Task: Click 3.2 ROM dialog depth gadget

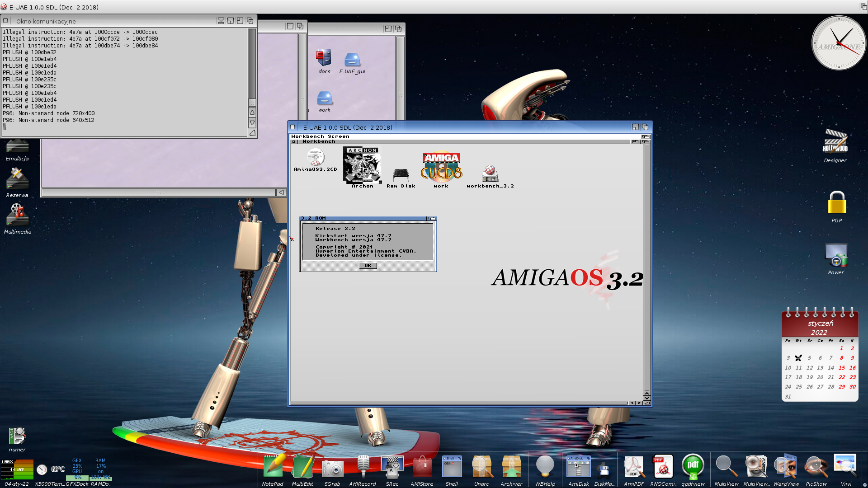Action: (x=432, y=218)
